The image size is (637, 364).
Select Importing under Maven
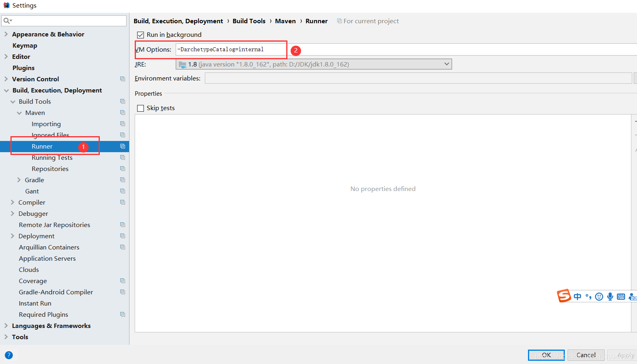click(x=46, y=124)
